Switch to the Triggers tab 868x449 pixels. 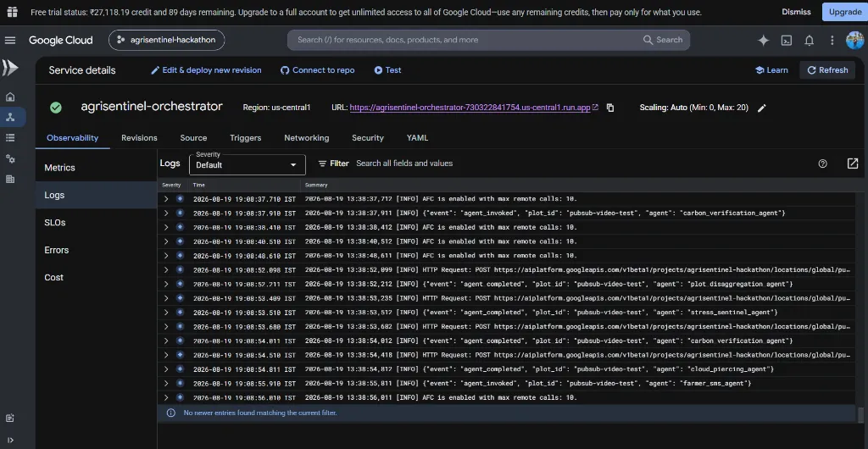point(246,138)
